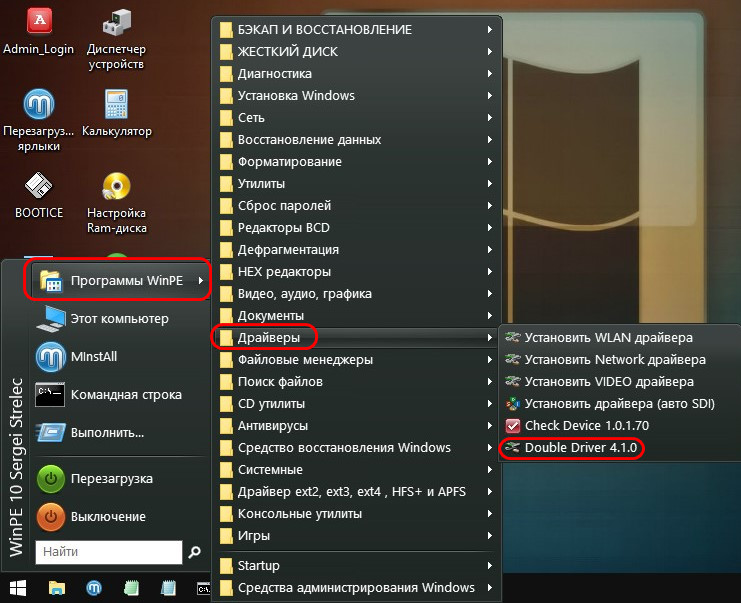Select Выполнить... in Start menu
Screen dimensions: 741x603
tap(121, 432)
